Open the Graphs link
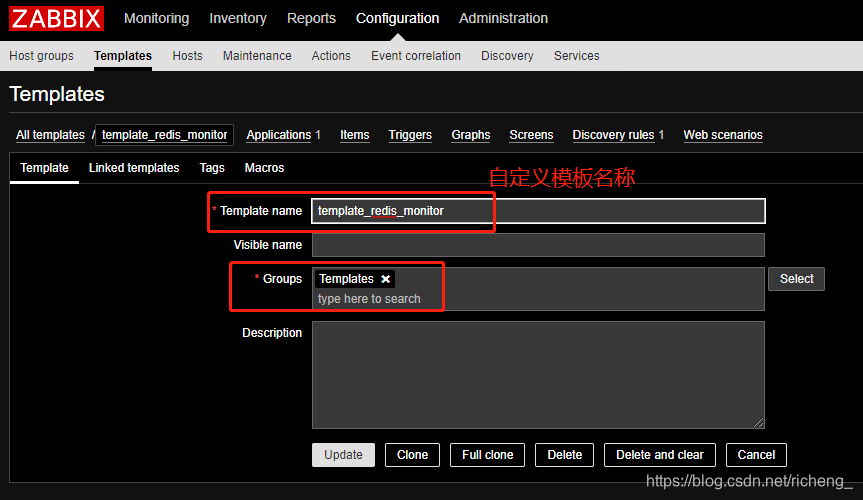Screen dimensions: 863x500 471,135
